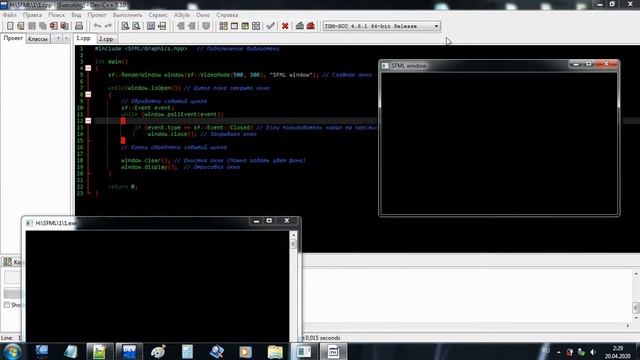640x360 pixels.
Task: Open the Справка menu
Action: pos(227,15)
